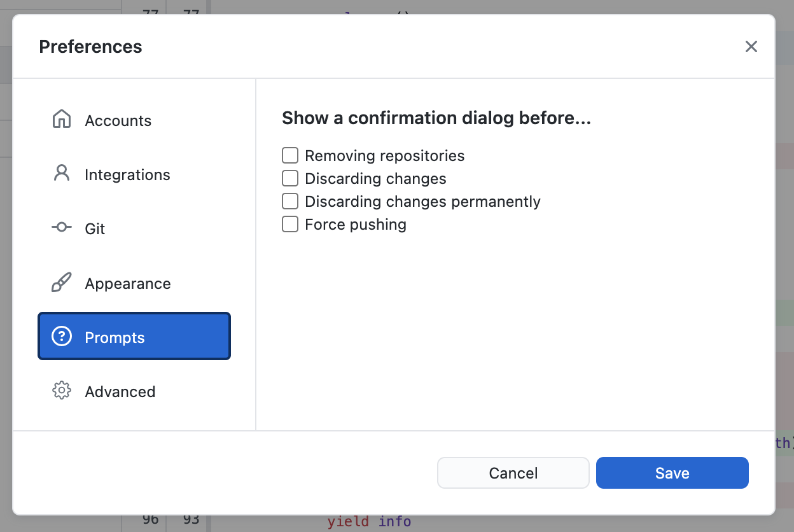Switch to the Accounts section
794x532 pixels.
click(x=118, y=120)
